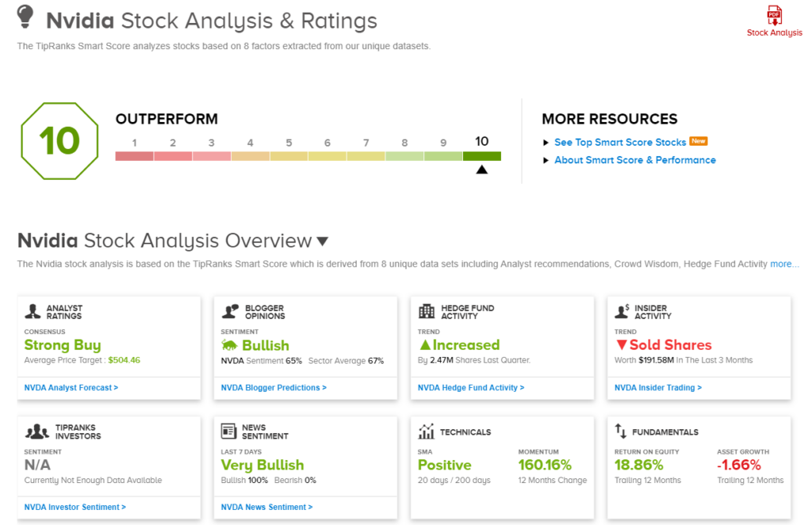The image size is (812, 525).
Task: Download the Stock Analysis PDF icon
Action: [774, 16]
